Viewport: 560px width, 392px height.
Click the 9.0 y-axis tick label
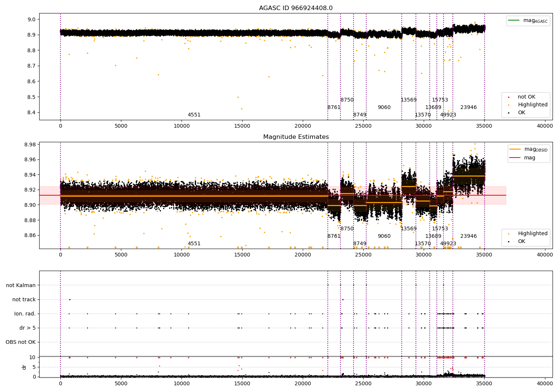pyautogui.click(x=31, y=19)
